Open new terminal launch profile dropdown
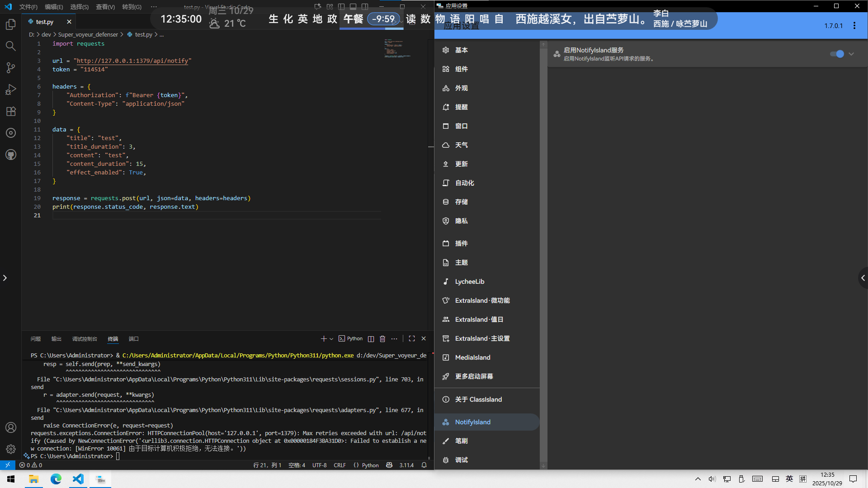The height and width of the screenshot is (488, 868). point(331,339)
